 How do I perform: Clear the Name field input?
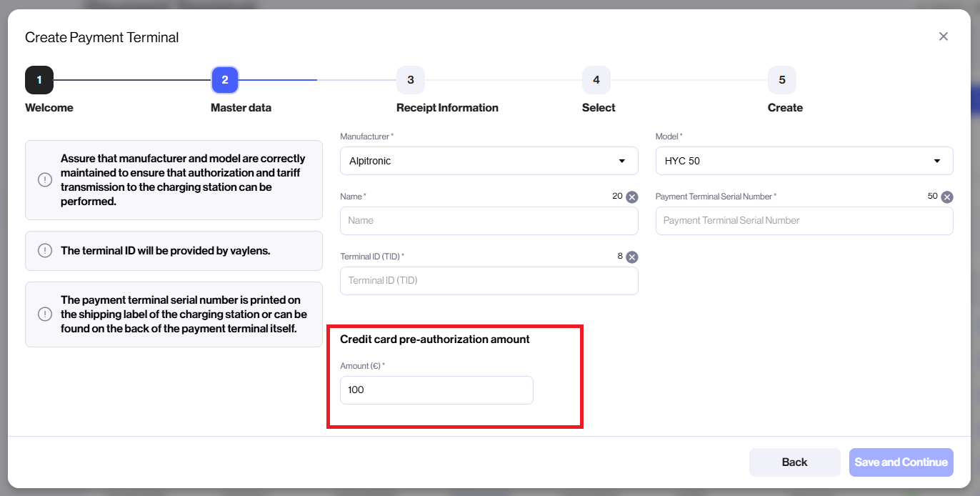(631, 197)
